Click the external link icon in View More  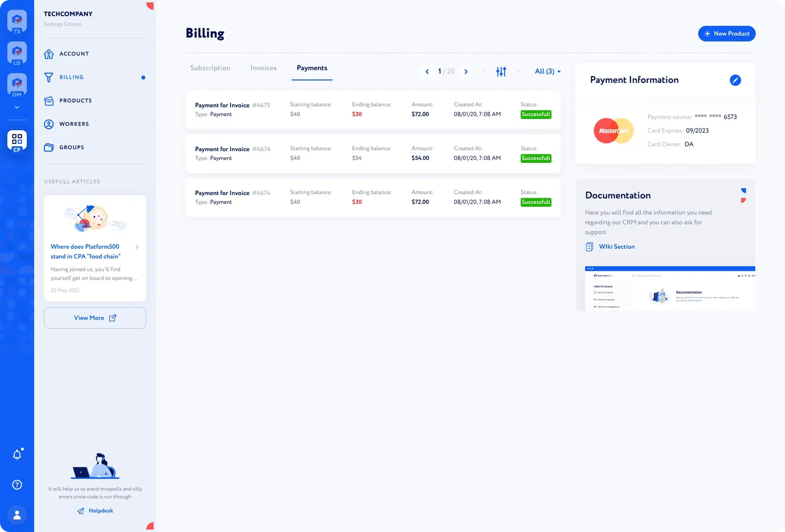click(x=112, y=318)
